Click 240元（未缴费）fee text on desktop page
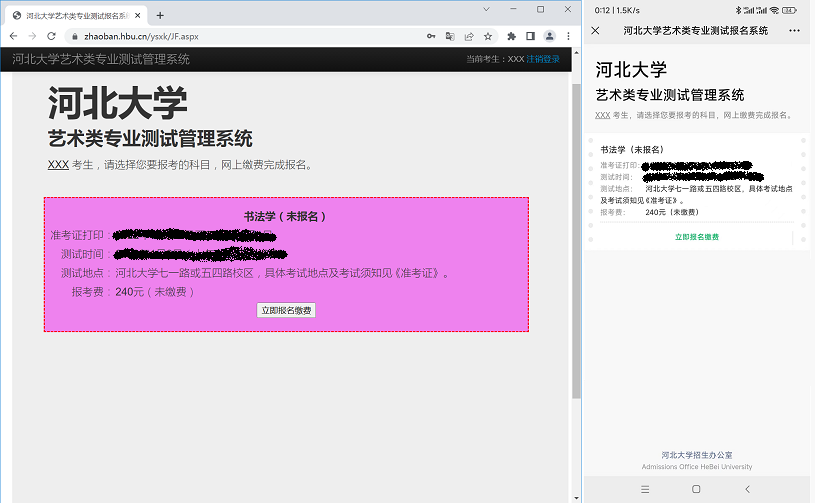 click(155, 292)
